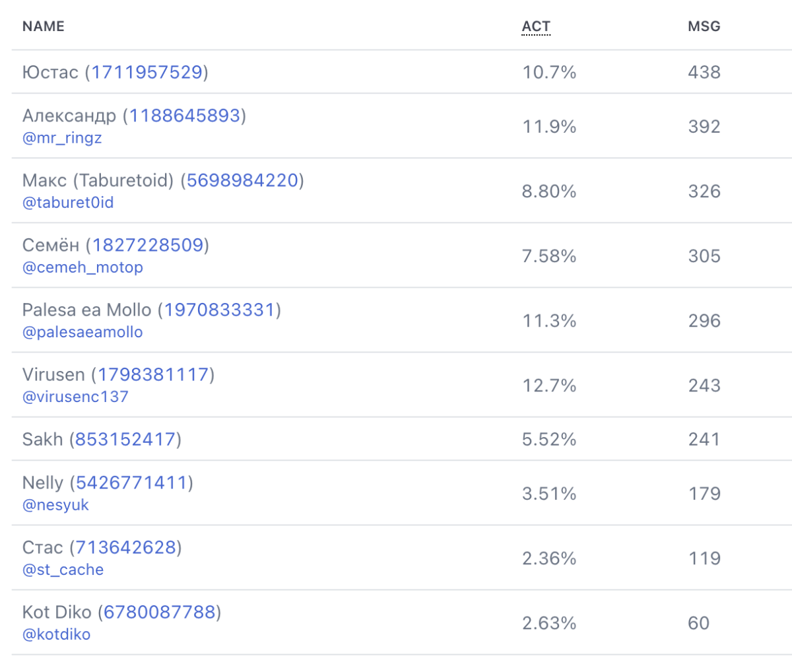This screenshot has width=792, height=672.
Task: Click the ACT column header
Action: tap(536, 26)
